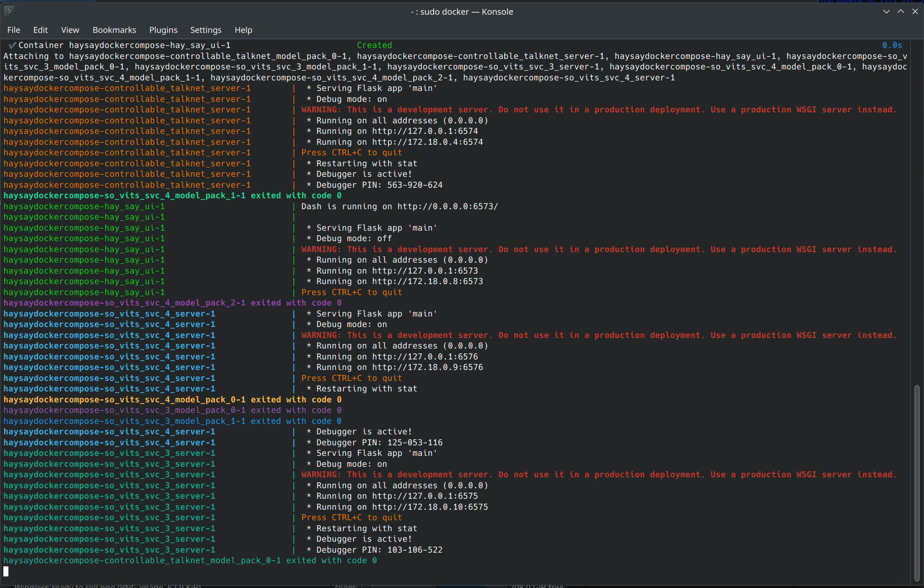This screenshot has width=924, height=588.
Task: Open the Settings menu
Action: pos(205,30)
